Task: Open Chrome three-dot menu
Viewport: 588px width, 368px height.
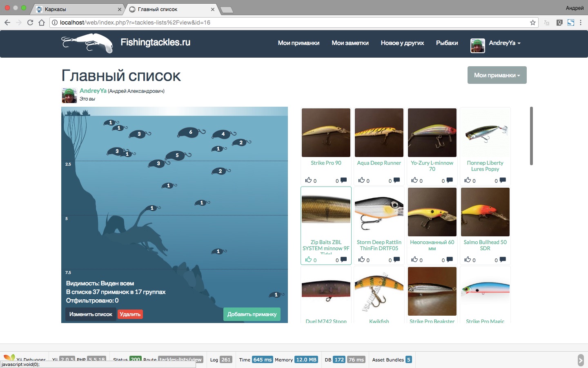Action: point(581,22)
